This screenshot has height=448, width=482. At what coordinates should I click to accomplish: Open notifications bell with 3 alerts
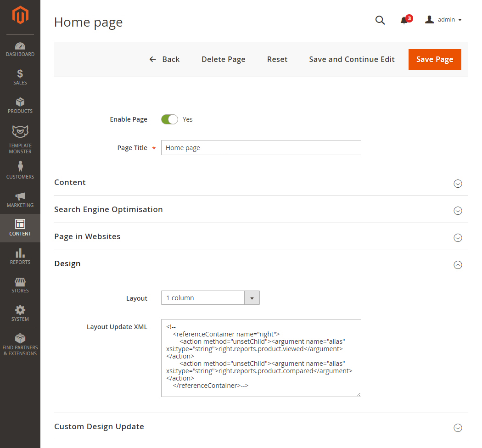tap(406, 20)
